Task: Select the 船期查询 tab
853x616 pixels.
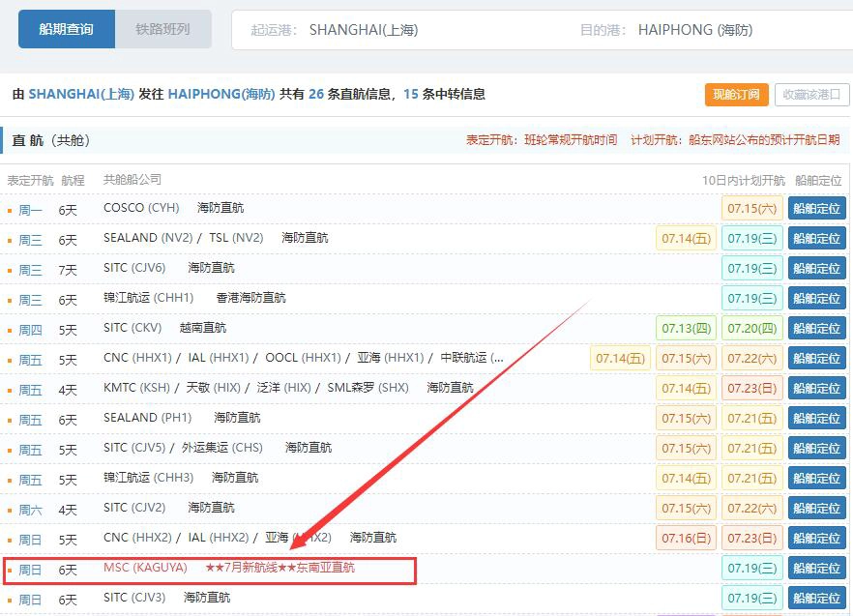Action: pyautogui.click(x=67, y=29)
